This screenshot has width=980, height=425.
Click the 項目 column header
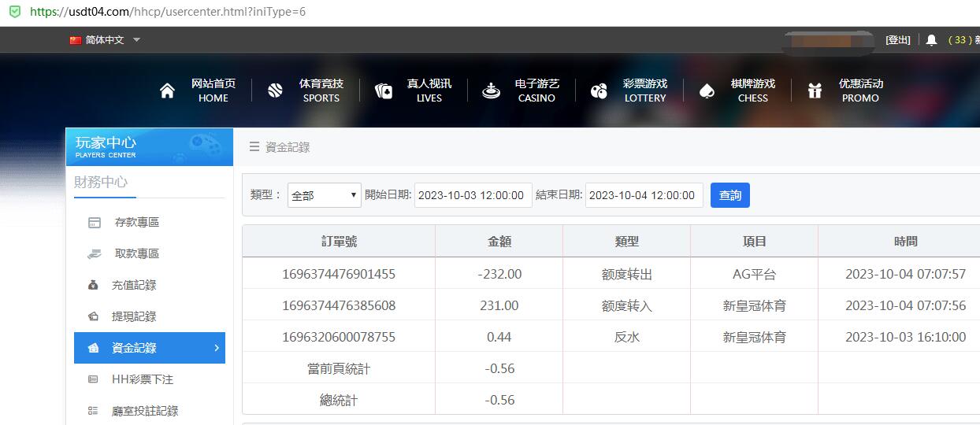point(755,242)
